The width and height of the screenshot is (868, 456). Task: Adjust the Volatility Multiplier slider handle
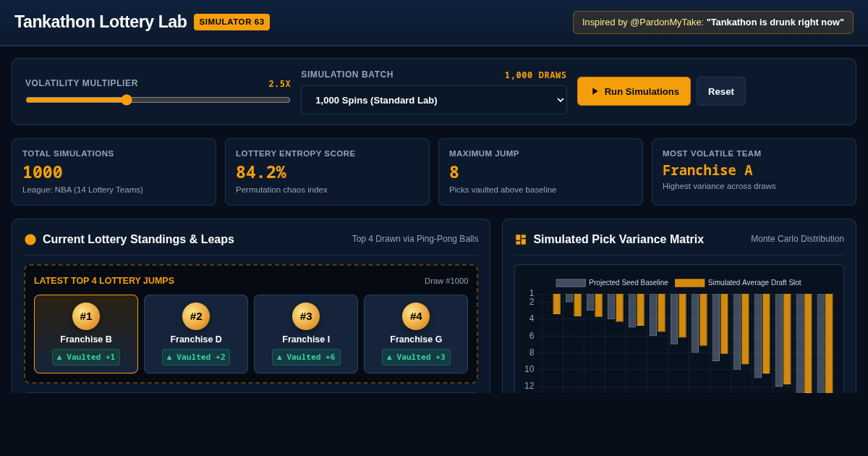coord(127,100)
